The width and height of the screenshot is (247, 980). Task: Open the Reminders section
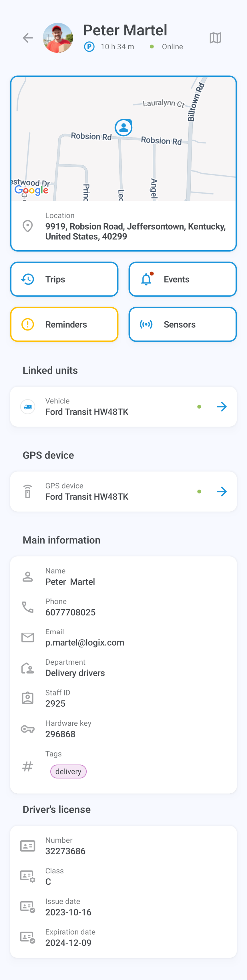click(x=64, y=324)
